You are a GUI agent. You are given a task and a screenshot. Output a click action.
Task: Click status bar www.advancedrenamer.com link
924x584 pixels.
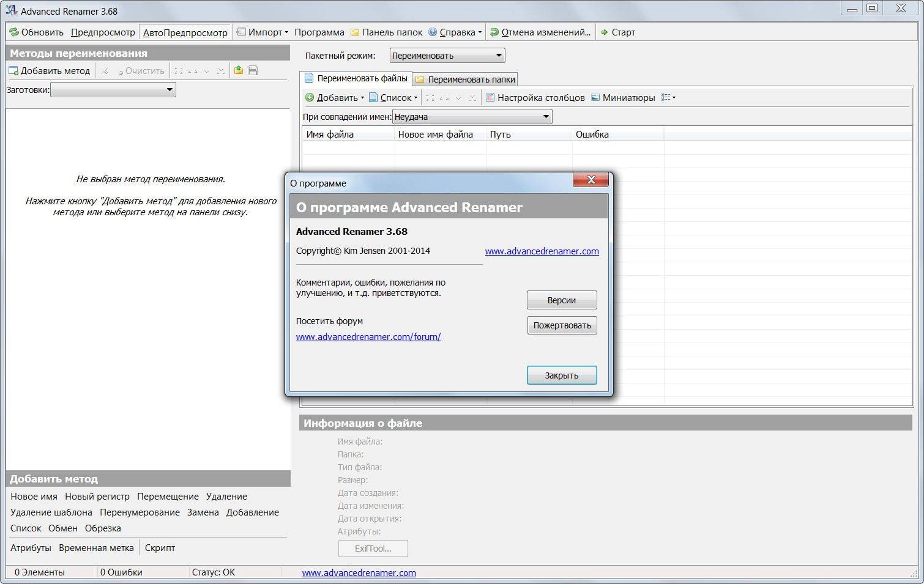(x=359, y=573)
